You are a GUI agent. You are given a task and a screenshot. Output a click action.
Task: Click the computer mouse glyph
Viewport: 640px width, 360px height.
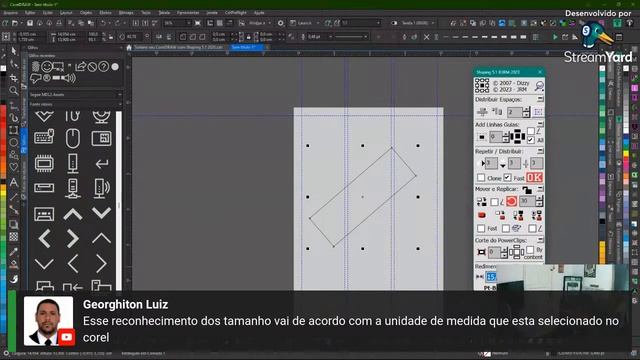73,138
